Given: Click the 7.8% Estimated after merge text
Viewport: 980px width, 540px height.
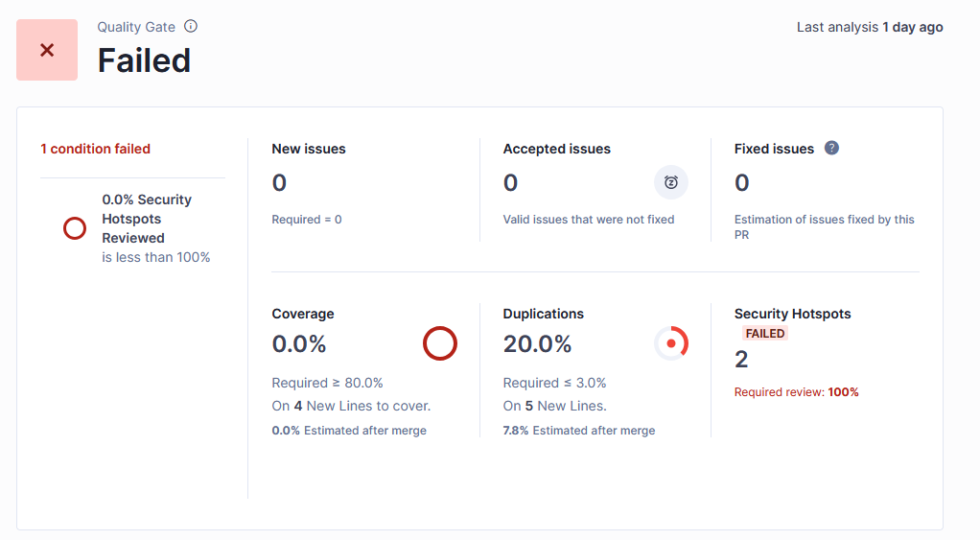Looking at the screenshot, I should (579, 431).
